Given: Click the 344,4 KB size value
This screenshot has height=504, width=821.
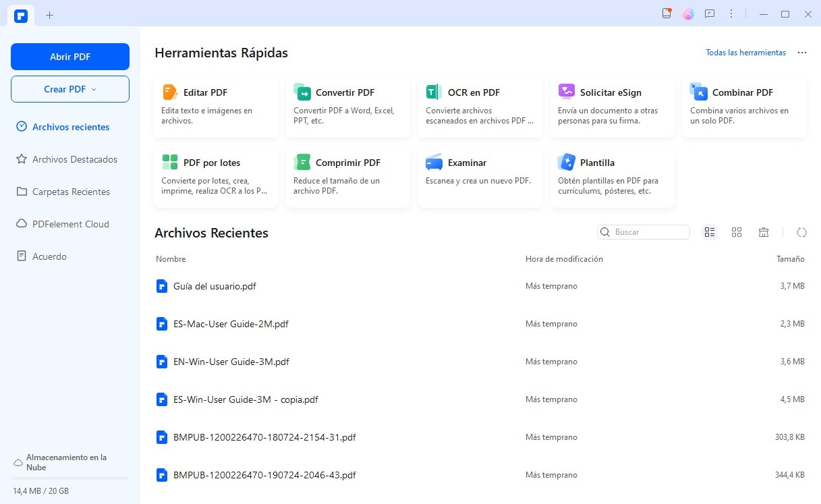Looking at the screenshot, I should coord(790,475).
